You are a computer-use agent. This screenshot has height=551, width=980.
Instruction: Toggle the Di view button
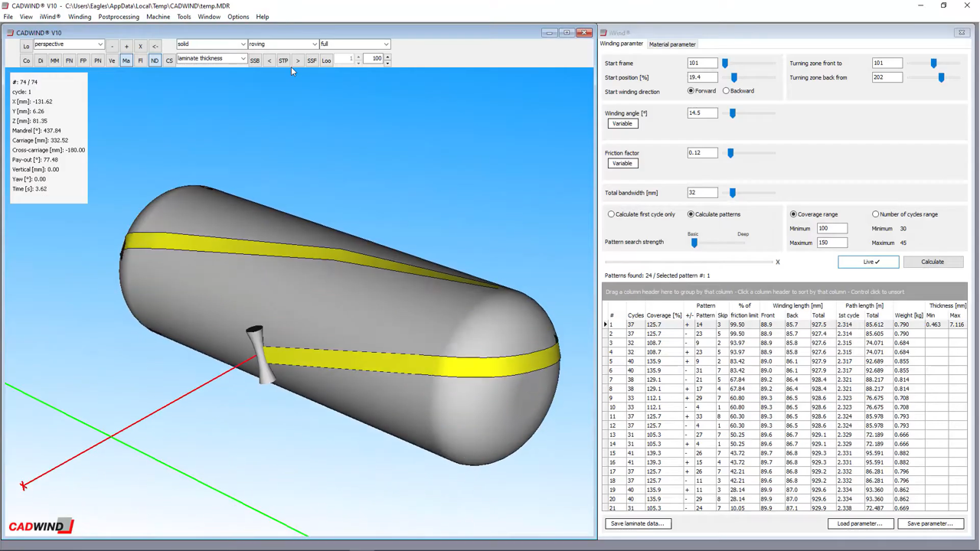(41, 60)
